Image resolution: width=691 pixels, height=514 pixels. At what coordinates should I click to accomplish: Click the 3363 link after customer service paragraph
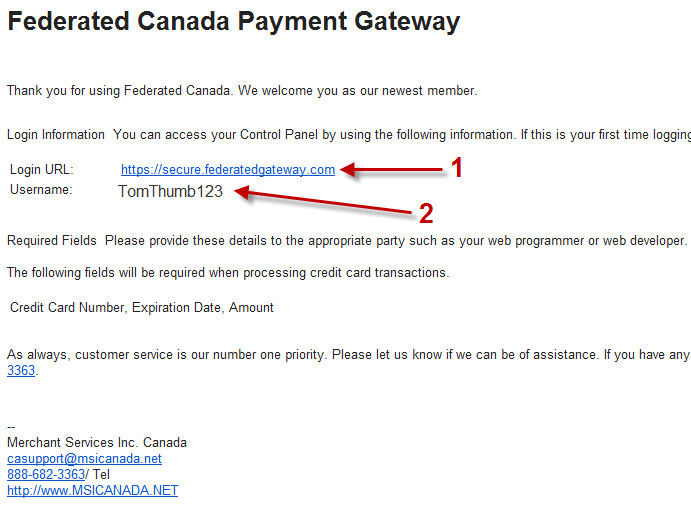[21, 370]
